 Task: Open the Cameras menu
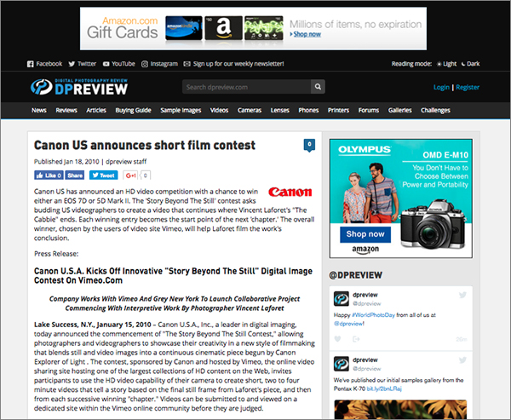pyautogui.click(x=250, y=110)
